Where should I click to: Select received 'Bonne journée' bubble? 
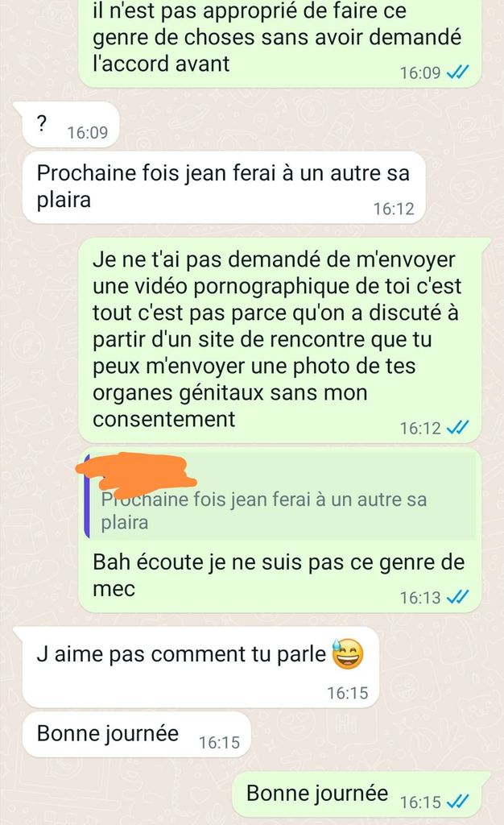pyautogui.click(x=136, y=735)
